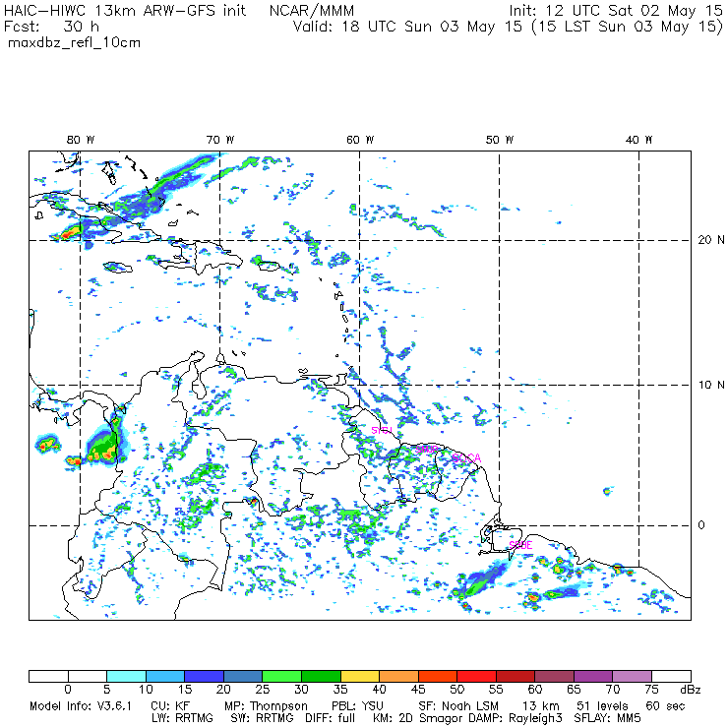Click the 60 sec timestep text
Image resolution: width=728 pixels, height=728 pixels.
(x=665, y=706)
